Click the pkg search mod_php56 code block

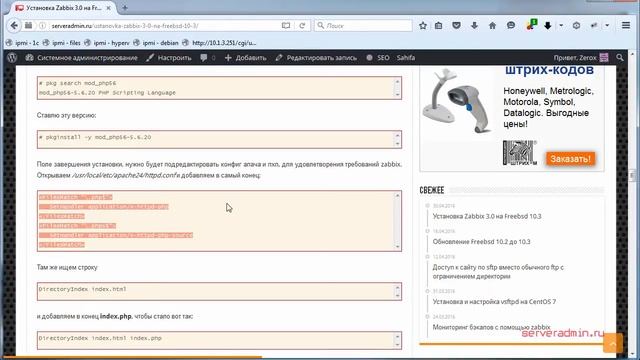(x=219, y=88)
